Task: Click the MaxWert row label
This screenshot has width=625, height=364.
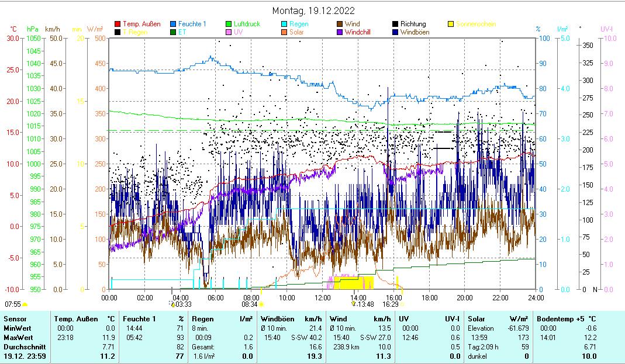Action: pos(18,337)
